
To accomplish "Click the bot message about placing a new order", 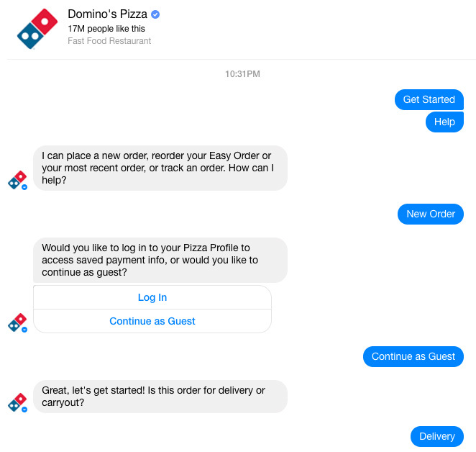I will click(160, 168).
